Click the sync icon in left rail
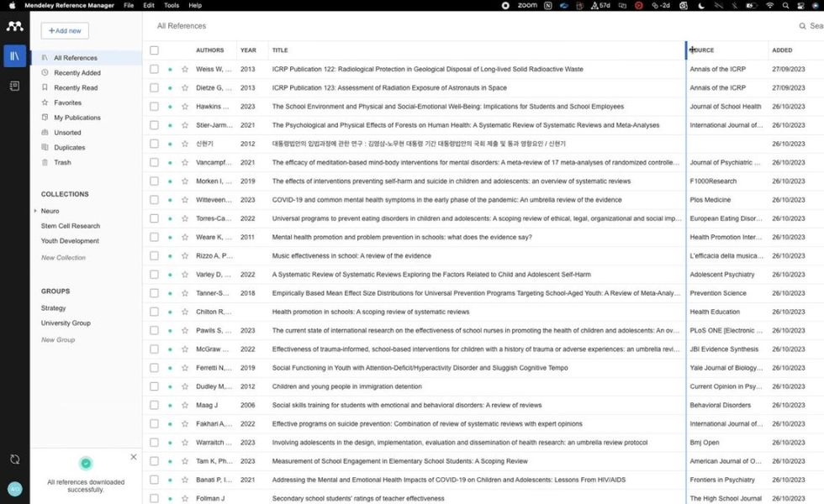Screen dimensions: 824x504 coord(15,459)
